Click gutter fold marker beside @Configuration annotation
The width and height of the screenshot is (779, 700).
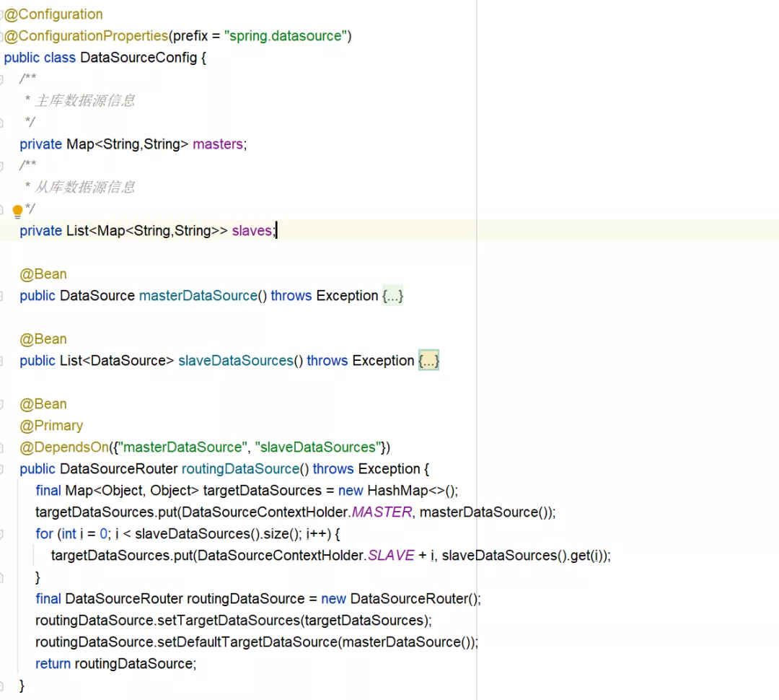tap(2, 14)
